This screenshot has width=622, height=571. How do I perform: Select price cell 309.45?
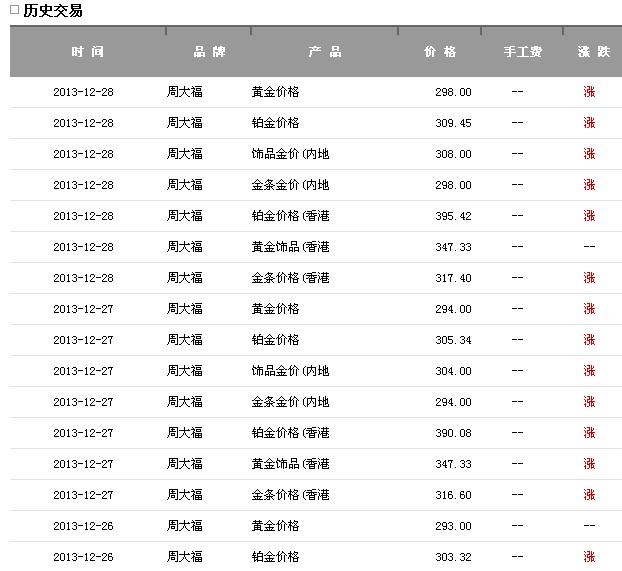[x=453, y=123]
